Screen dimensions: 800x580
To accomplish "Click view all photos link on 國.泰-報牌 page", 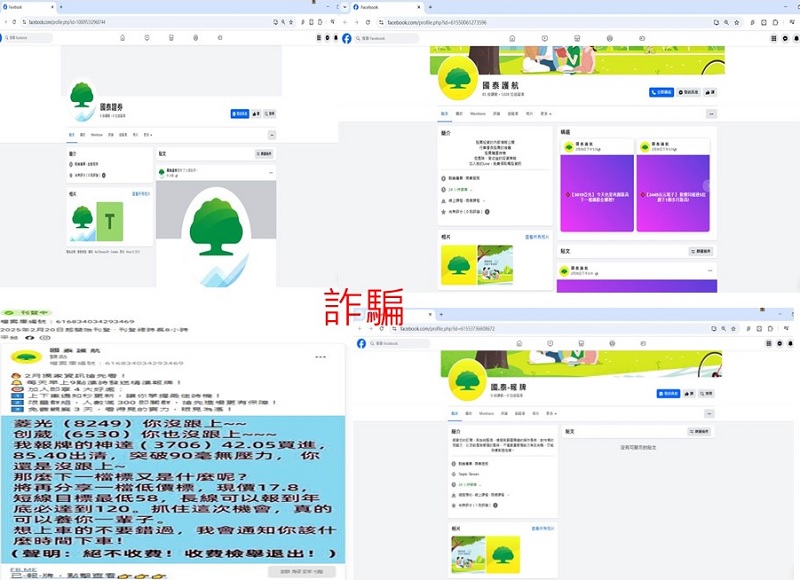I will [x=543, y=529].
